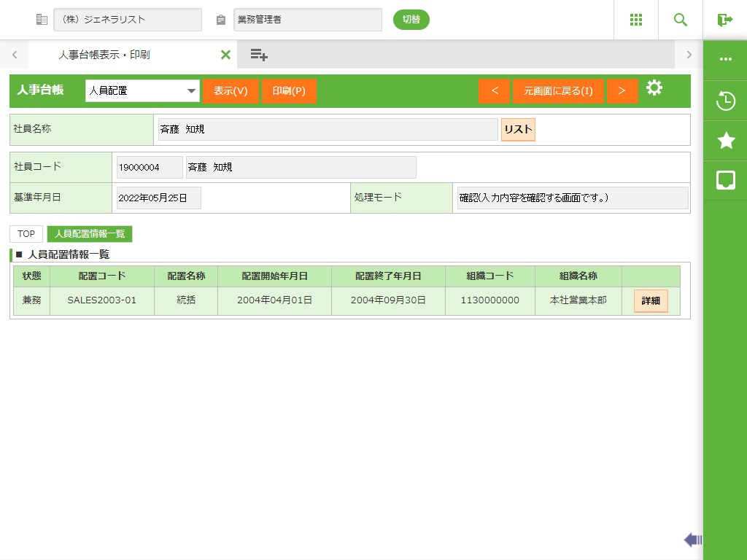
Task: Open the apps grid menu icon
Action: (635, 20)
